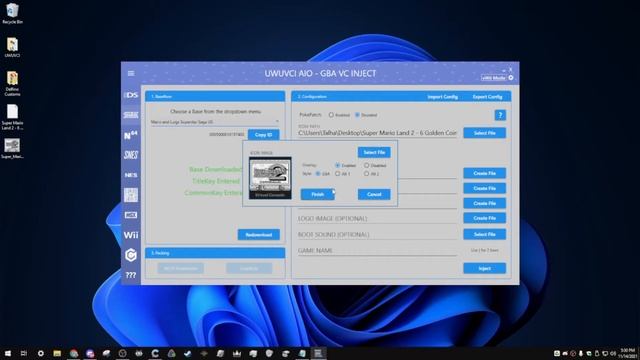Image resolution: width=640 pixels, height=360 pixels.
Task: Click Copy ID button
Action: (x=263, y=135)
